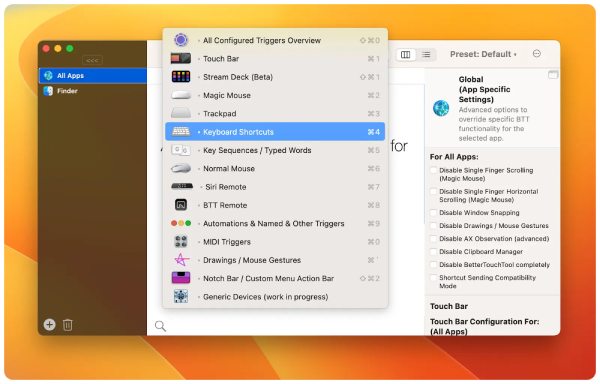600x384 pixels.
Task: Click the Global (App Specific Settings) title
Action: 484,89
